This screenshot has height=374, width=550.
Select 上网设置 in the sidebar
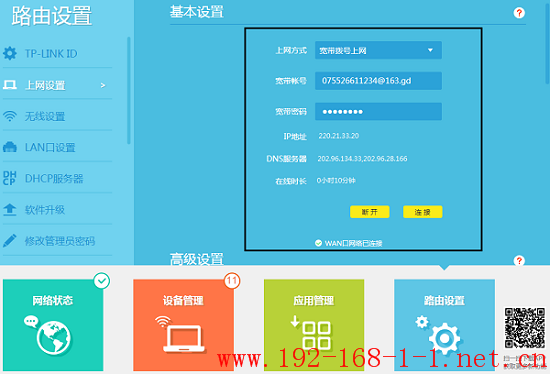coord(57,85)
